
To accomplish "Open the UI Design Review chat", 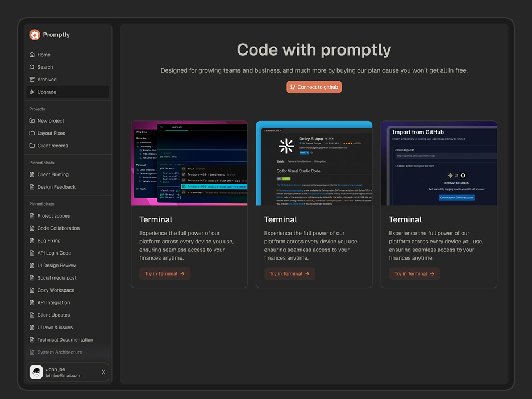I will click(x=68, y=265).
